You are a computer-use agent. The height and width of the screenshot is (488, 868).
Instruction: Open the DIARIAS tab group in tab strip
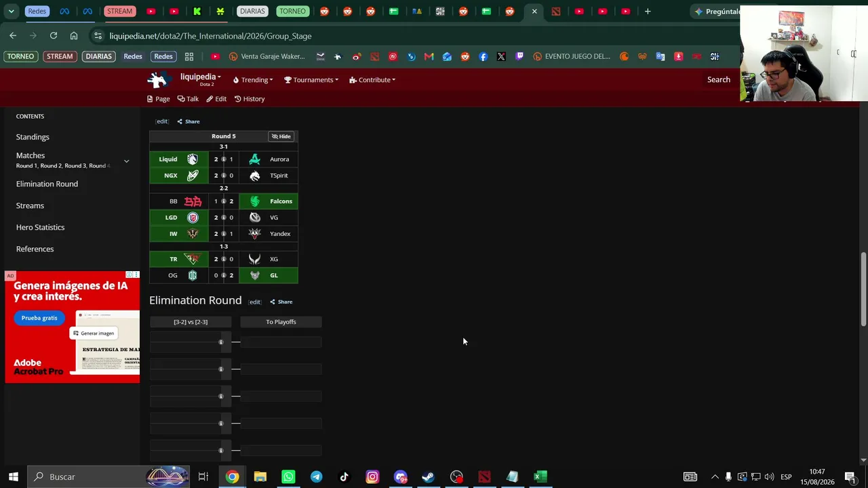(x=252, y=12)
